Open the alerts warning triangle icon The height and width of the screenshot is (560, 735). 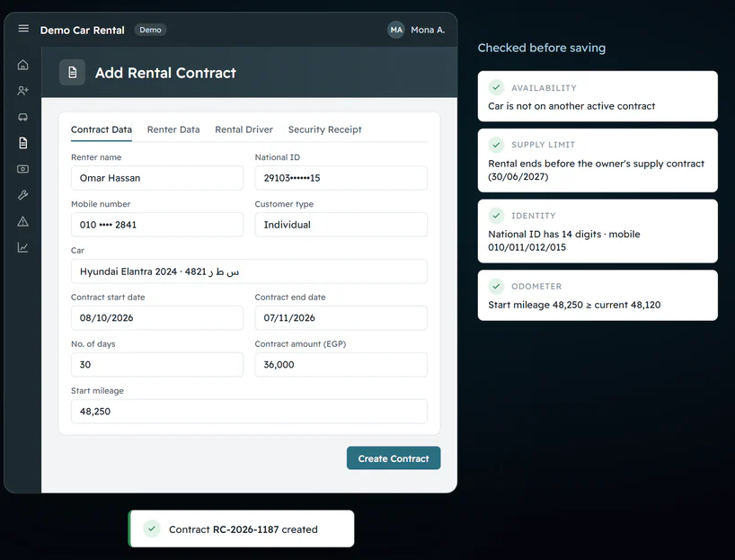tap(23, 221)
